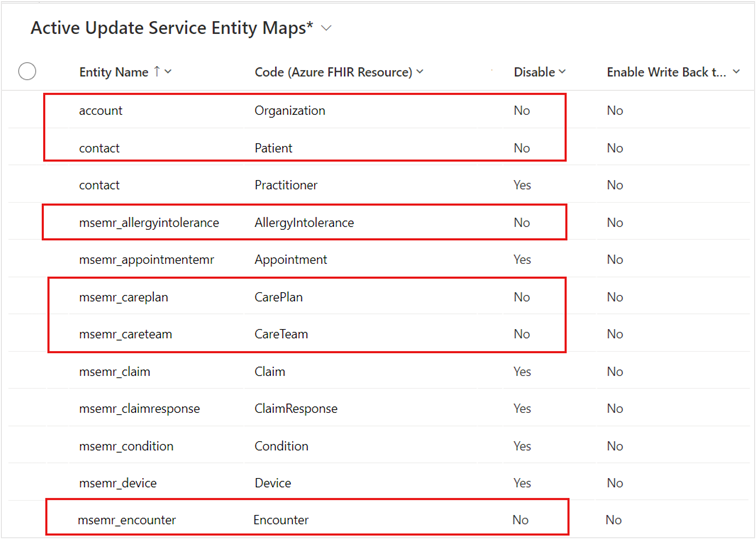Open the account entity record
Image resolution: width=756 pixels, height=539 pixels.
(101, 110)
